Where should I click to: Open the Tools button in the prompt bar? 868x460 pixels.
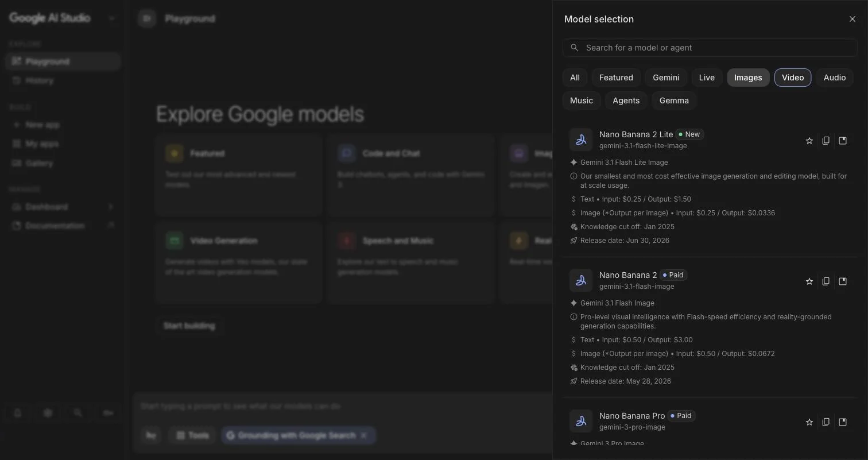click(192, 435)
